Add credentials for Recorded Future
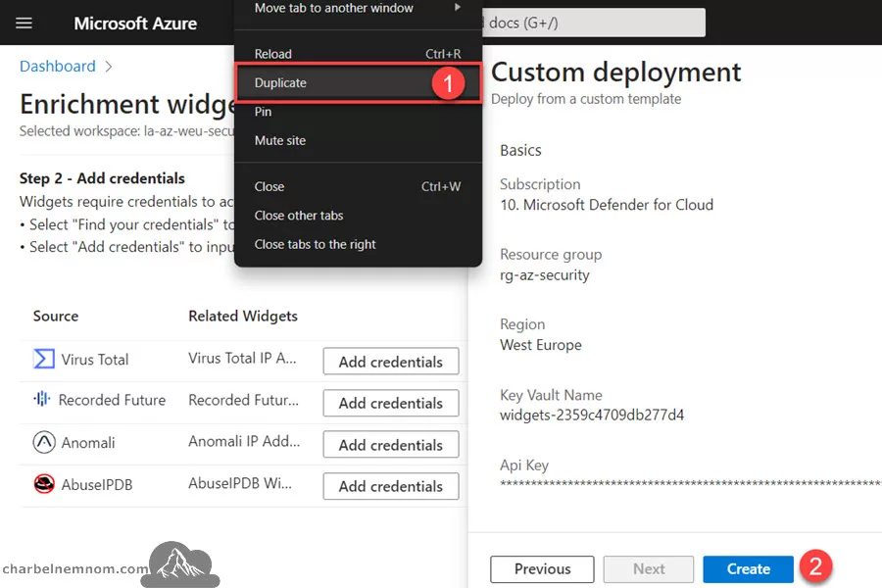Image resolution: width=882 pixels, height=588 pixels. (391, 403)
